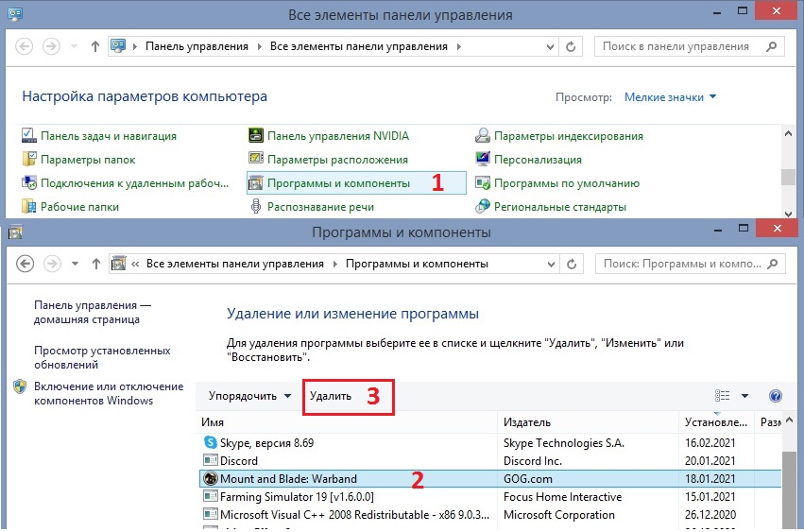Click the Mount and Blade: Warband icon

211,478
